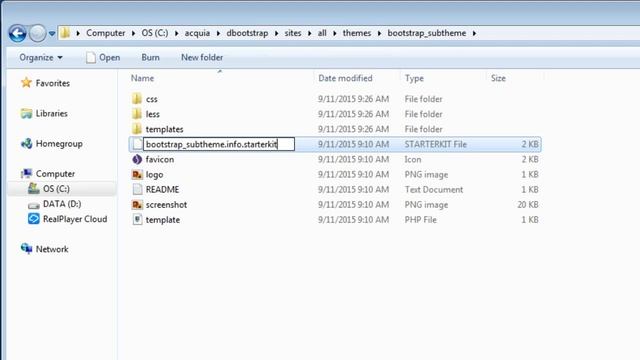Jump to dbootstrap folder in breadcrumb
The height and width of the screenshot is (360, 640).
(247, 33)
